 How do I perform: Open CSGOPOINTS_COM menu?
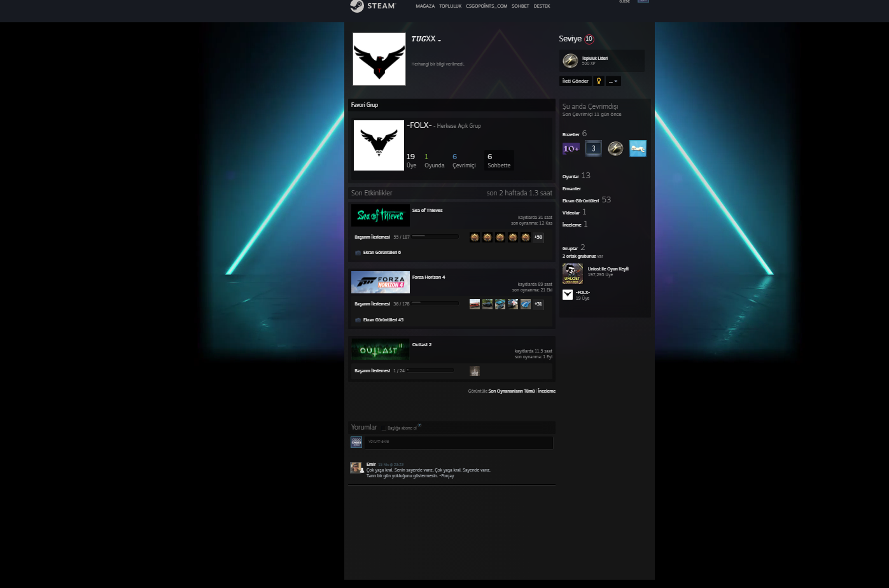tap(487, 6)
